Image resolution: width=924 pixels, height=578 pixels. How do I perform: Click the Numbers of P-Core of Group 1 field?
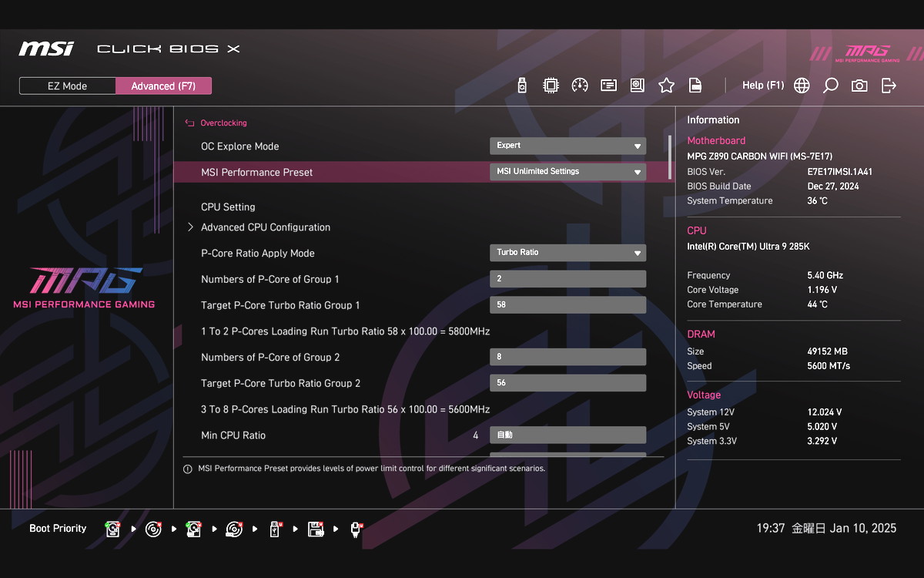tap(568, 279)
